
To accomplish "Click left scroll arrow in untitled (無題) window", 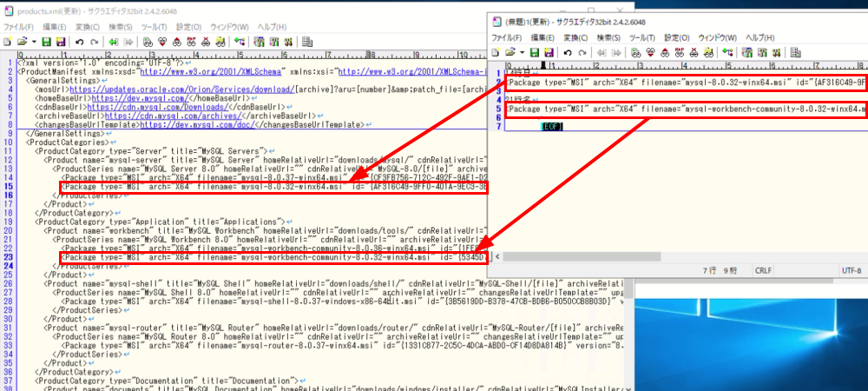I will (x=496, y=256).
